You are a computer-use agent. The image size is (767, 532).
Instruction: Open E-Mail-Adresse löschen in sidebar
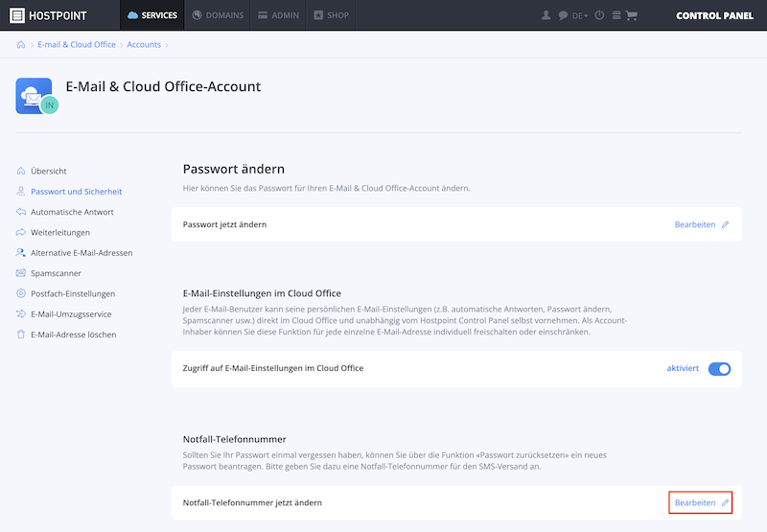(x=74, y=335)
